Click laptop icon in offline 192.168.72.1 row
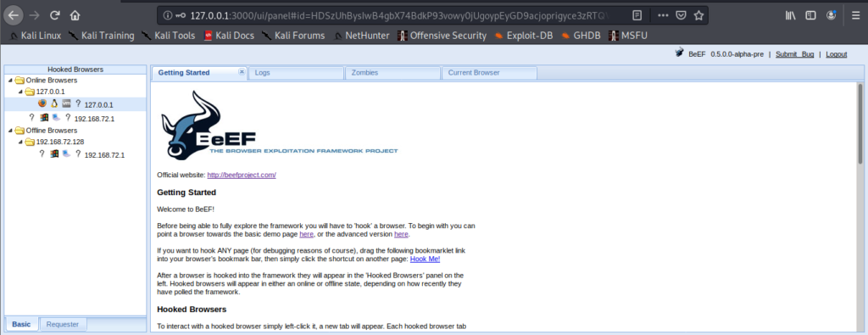The image size is (868, 335). [66, 154]
